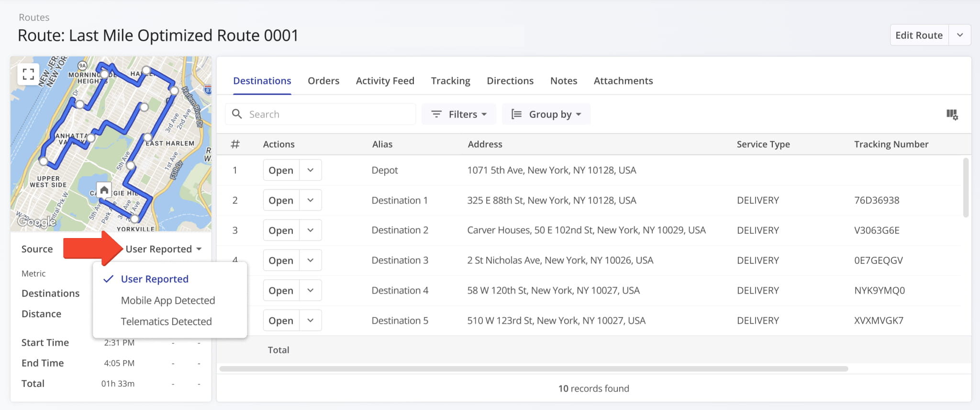The image size is (980, 410).
Task: Switch to the Orders tab
Action: [x=323, y=80]
